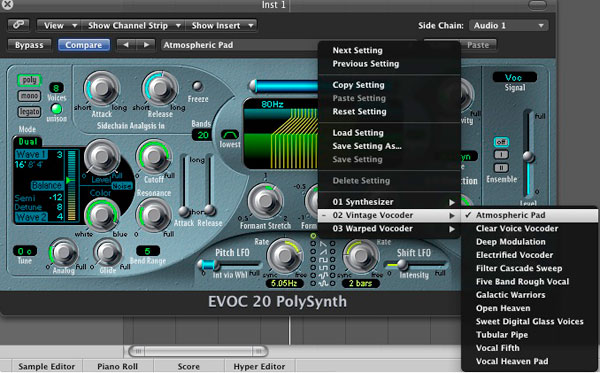This screenshot has width=600, height=373.
Task: Click the lowest band filter shape icon
Action: [x=230, y=134]
